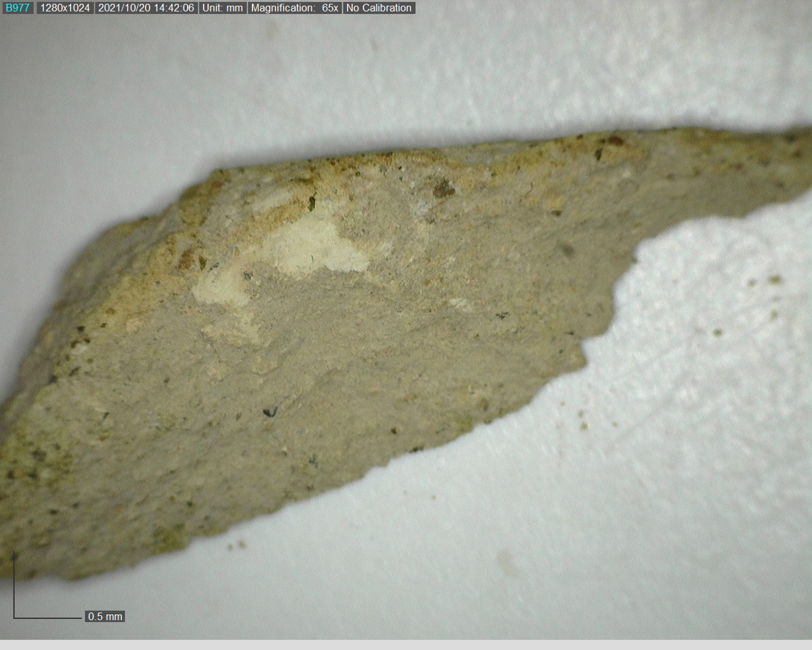The height and width of the screenshot is (650, 812).
Task: Click the black speck in the specimen's lower middle
Action: point(270,413)
